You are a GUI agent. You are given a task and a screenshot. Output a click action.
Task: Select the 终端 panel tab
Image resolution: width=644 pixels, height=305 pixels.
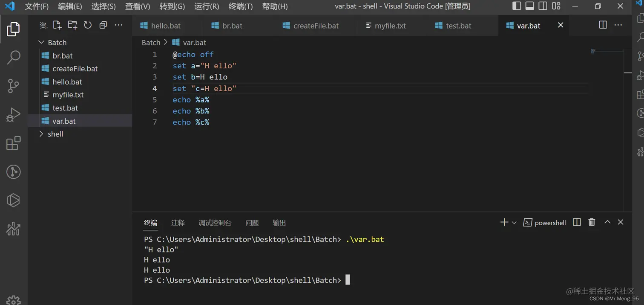click(151, 223)
